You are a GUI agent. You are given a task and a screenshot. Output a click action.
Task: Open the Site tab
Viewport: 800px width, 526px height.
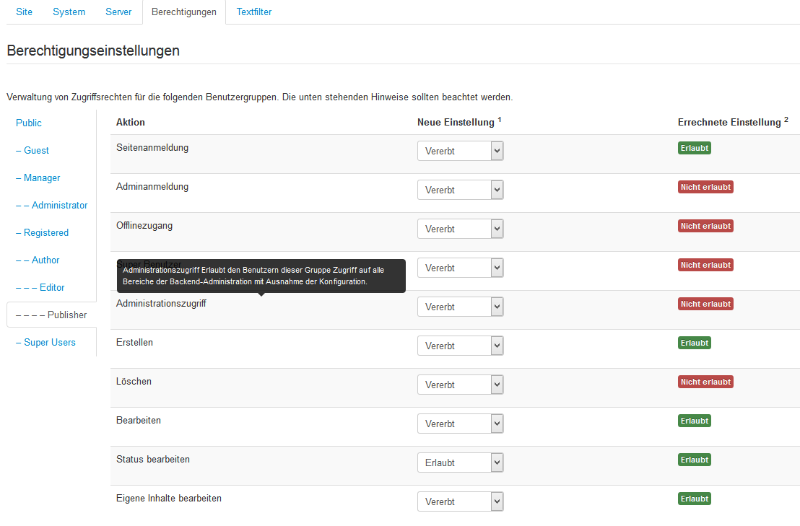click(24, 12)
